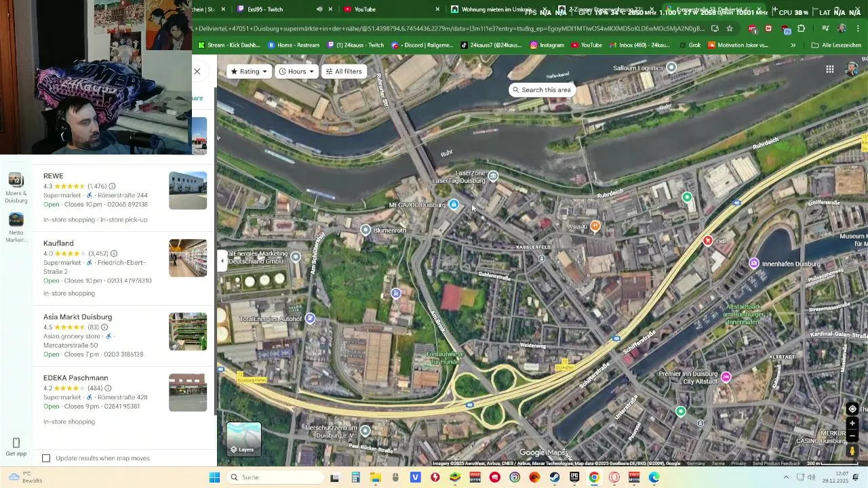
Task: Show Asia Markt rating info icon
Action: [104, 327]
